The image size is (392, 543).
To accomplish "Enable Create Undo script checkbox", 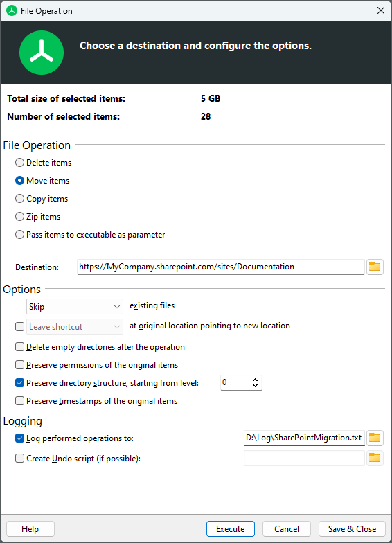I will pos(19,459).
